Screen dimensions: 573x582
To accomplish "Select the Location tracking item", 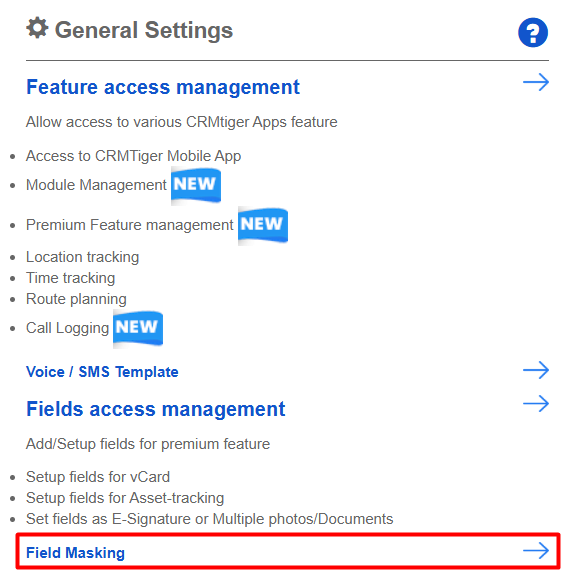I will point(82,257).
